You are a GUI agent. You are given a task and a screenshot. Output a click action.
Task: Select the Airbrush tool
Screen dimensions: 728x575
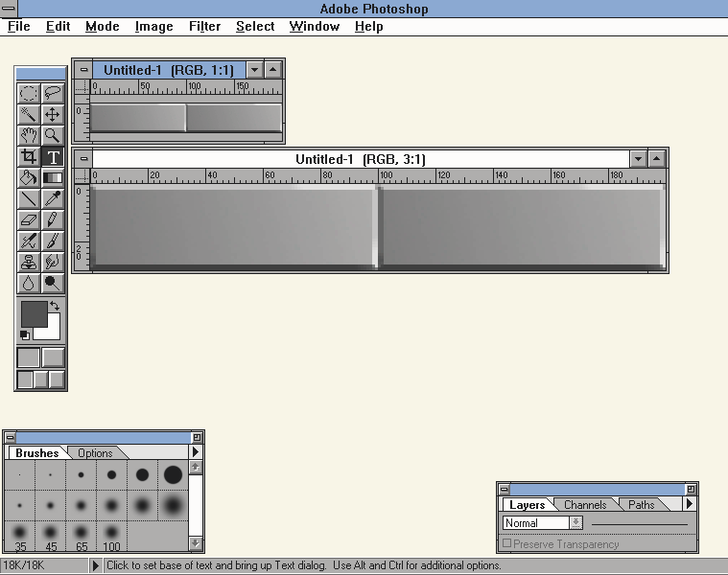pyautogui.click(x=29, y=241)
